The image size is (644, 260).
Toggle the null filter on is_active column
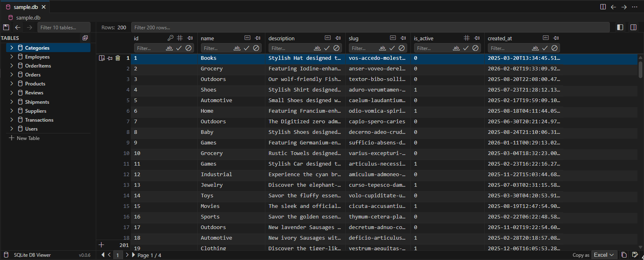coord(475,48)
